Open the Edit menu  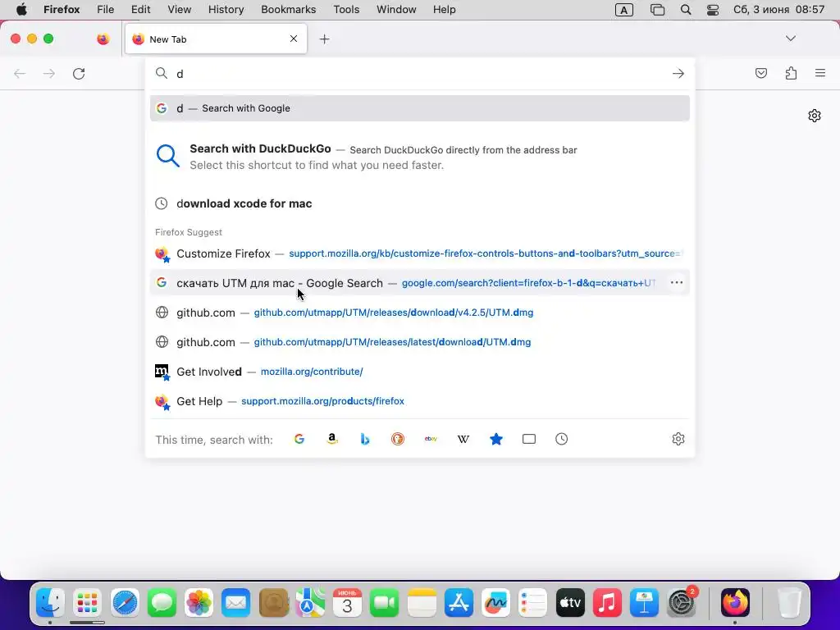pos(140,10)
